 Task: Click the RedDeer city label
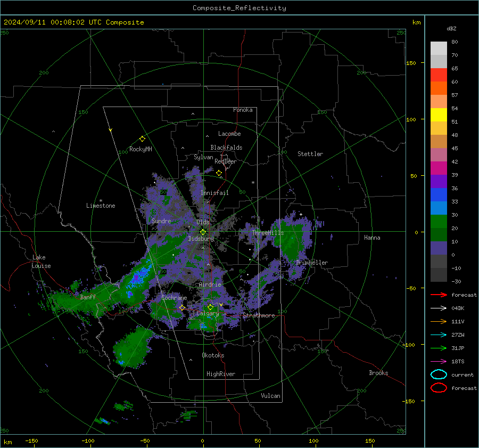(x=226, y=161)
